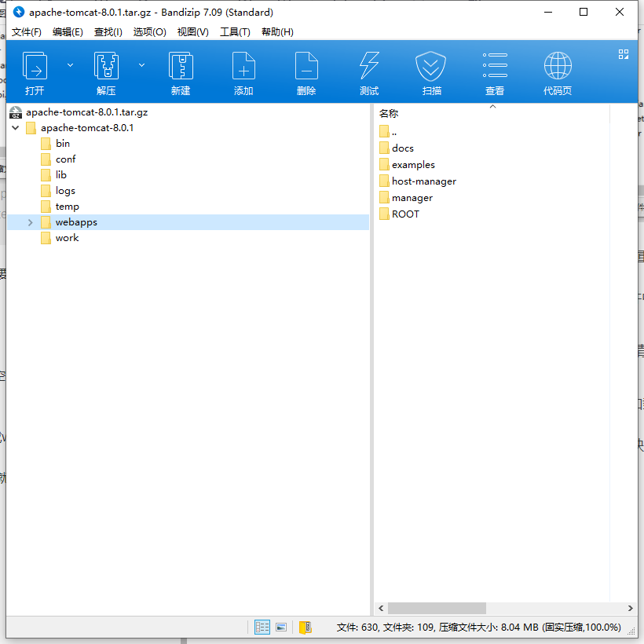Close the Bandizip window
644x644 pixels.
point(620,12)
